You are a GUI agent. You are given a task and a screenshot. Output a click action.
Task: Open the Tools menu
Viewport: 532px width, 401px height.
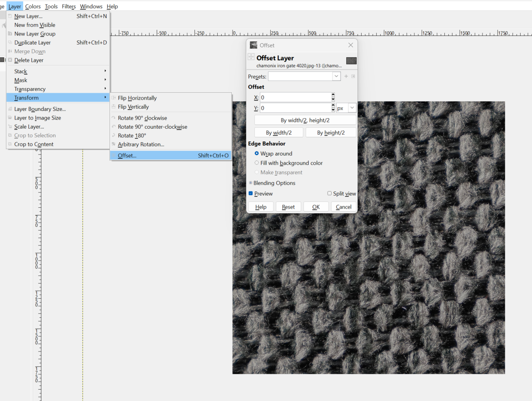[x=51, y=6]
